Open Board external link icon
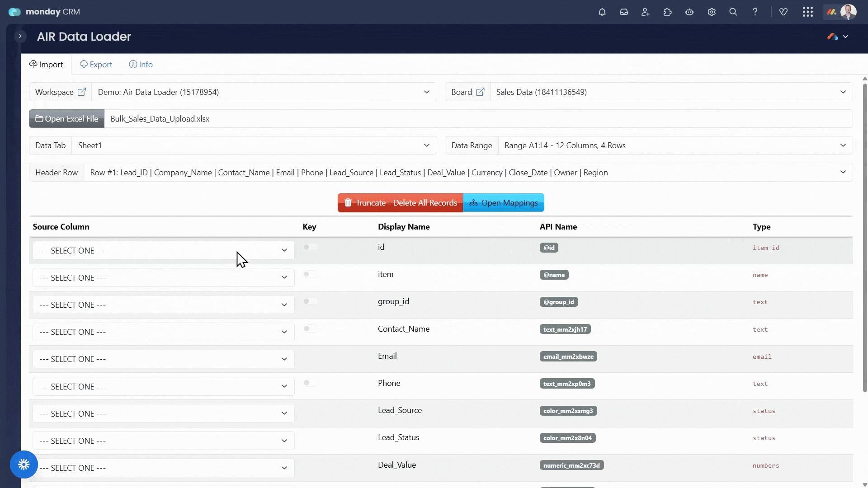868x488 pixels. (481, 92)
